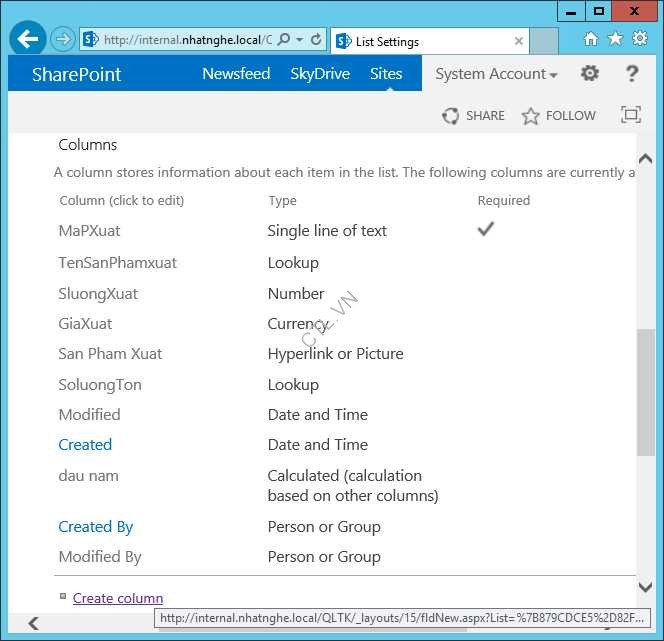Edit the dau nam calculated column
664x641 pixels.
(x=89, y=476)
